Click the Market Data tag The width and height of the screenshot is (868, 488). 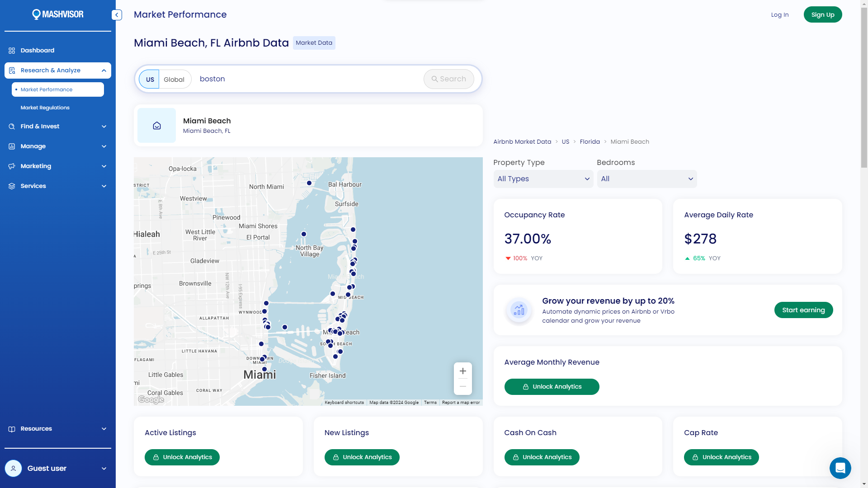click(x=314, y=43)
